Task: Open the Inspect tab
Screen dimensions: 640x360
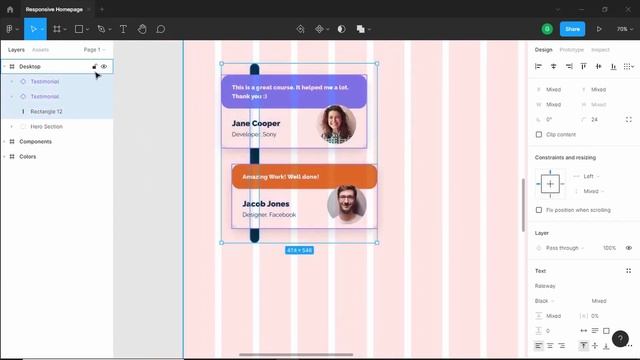Action: [600, 50]
